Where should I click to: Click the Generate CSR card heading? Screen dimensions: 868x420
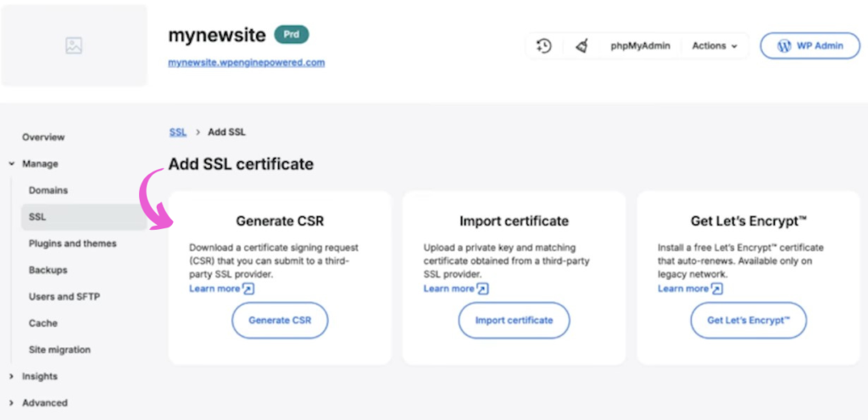pos(280,221)
